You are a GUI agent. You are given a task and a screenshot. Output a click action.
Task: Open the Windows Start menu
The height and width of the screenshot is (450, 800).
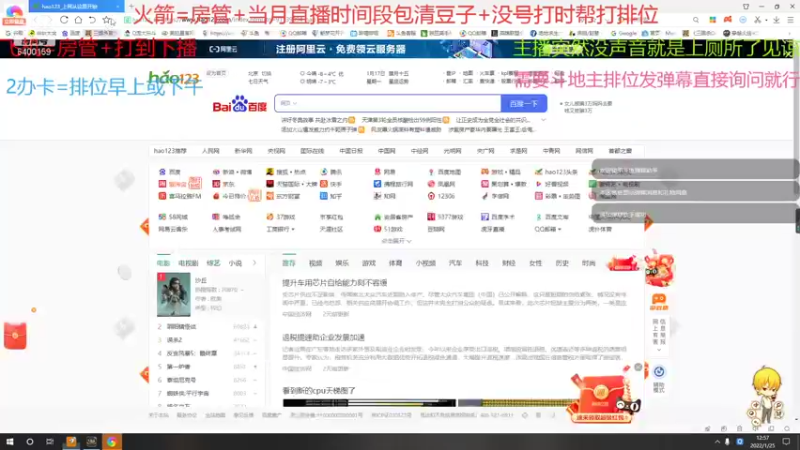tap(9, 442)
